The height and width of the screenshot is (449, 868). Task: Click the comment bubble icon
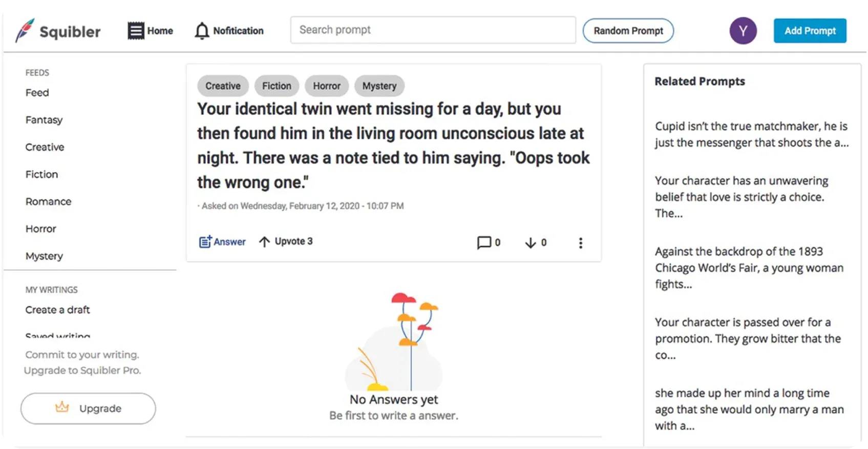(483, 242)
